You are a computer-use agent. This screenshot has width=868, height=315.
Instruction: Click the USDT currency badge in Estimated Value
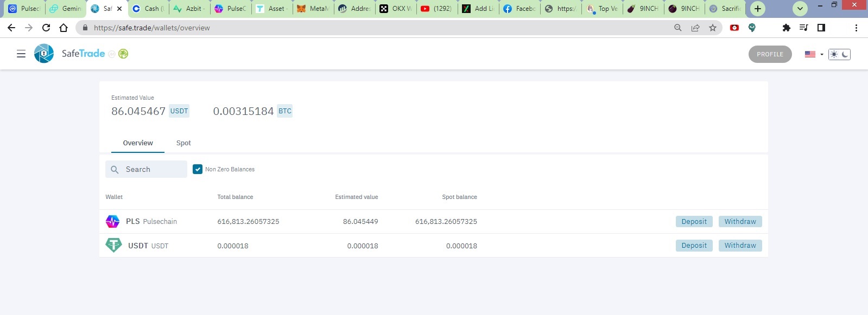[179, 111]
